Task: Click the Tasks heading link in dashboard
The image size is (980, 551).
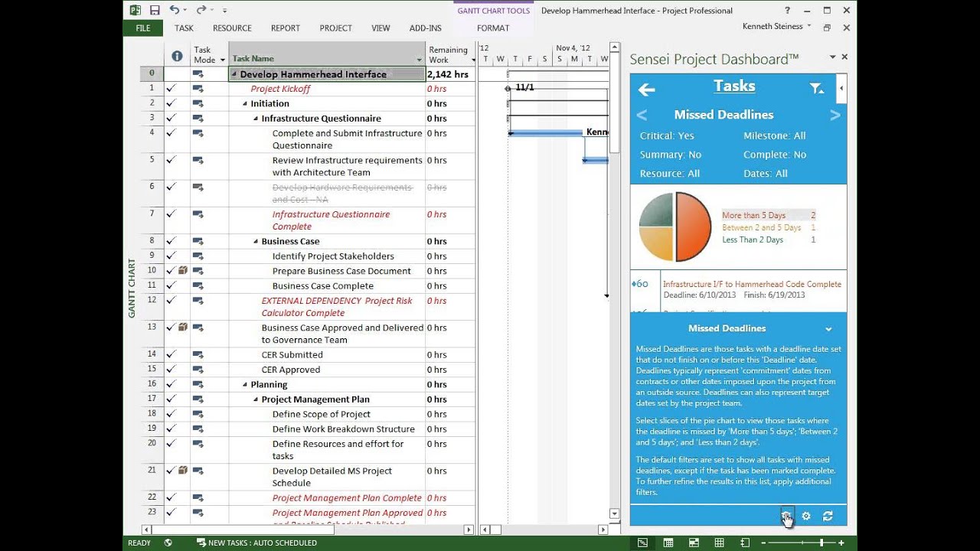Action: (734, 86)
